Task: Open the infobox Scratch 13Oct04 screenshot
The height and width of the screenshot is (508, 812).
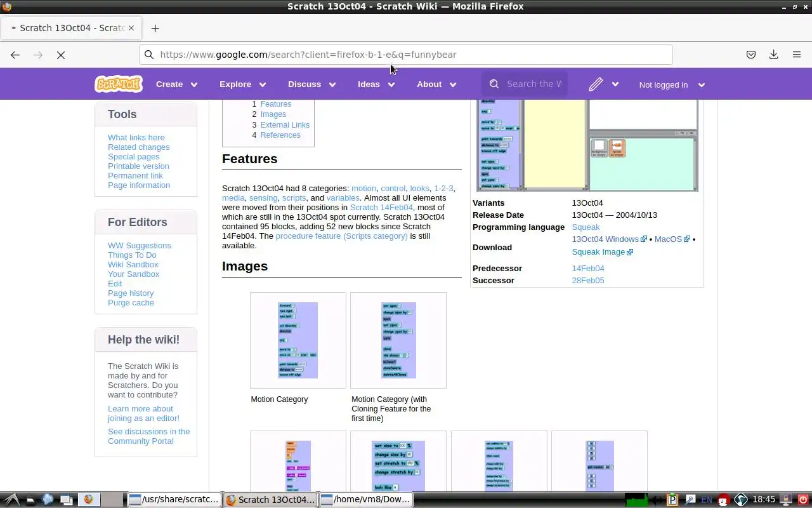Action: coord(587,145)
